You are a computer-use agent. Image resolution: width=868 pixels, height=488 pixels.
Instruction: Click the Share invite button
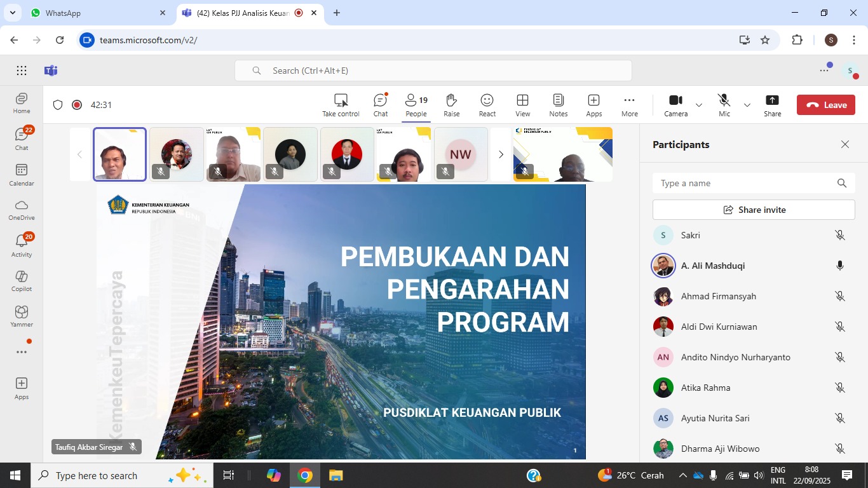(754, 210)
